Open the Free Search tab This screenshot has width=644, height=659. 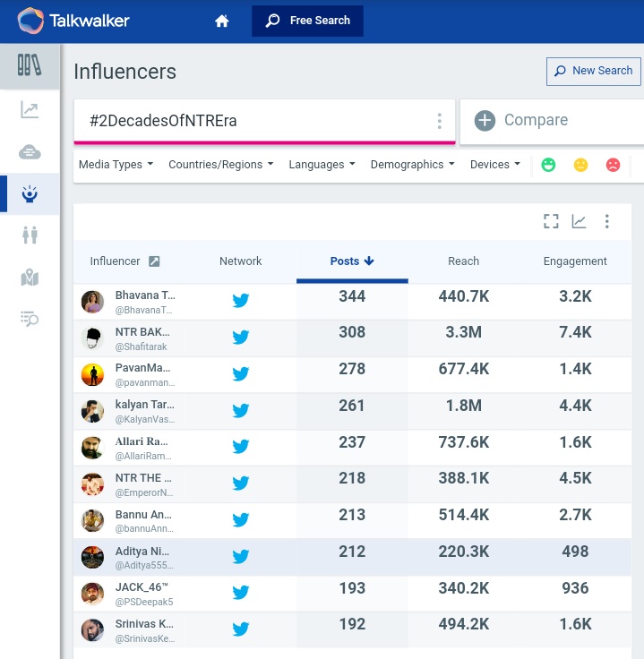tap(307, 21)
